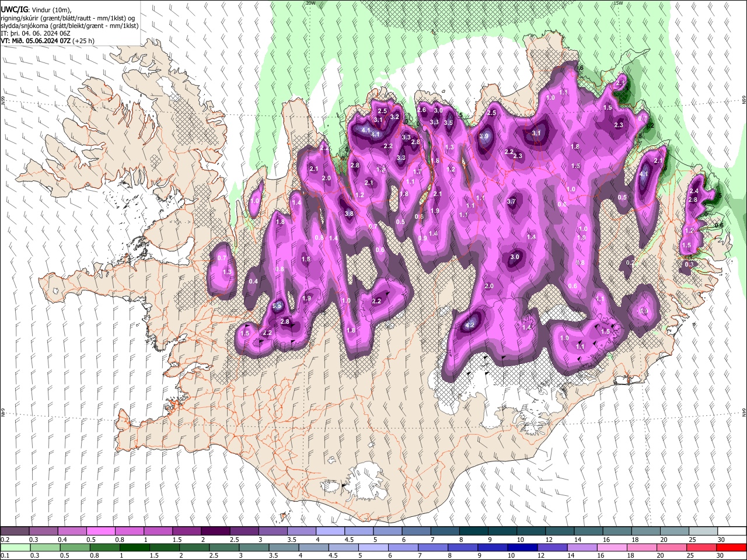The height and width of the screenshot is (560, 747).
Task: Click the '0.2' label under the upper color bar
Action: [5, 540]
